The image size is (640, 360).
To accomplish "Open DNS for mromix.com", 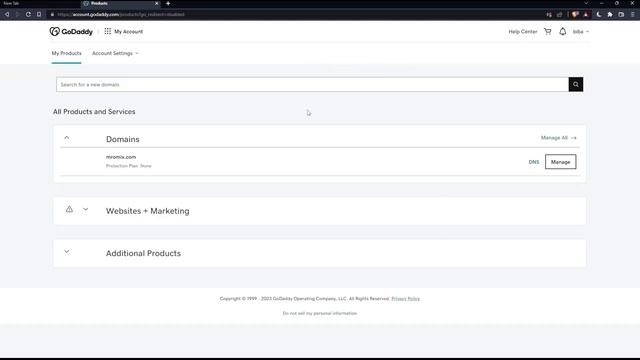I will [533, 162].
